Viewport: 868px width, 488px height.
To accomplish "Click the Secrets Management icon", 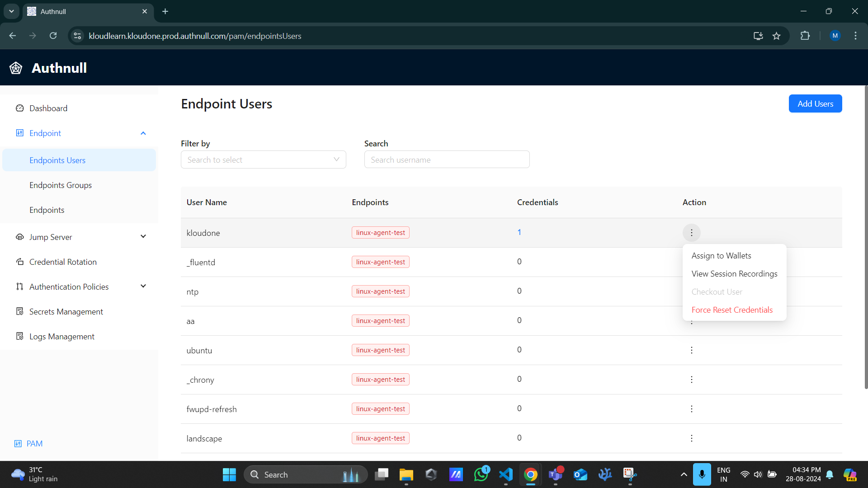I will [20, 311].
